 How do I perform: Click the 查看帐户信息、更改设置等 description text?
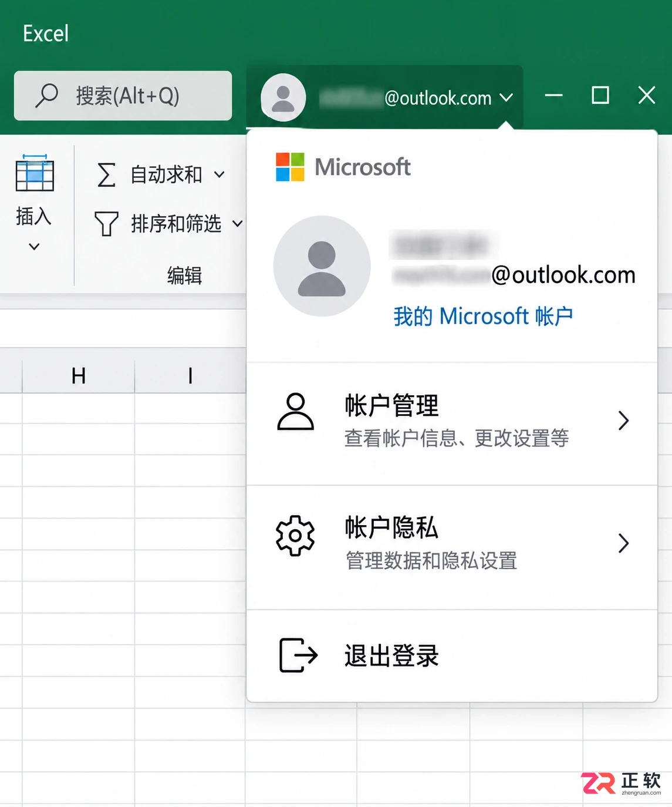457,438
